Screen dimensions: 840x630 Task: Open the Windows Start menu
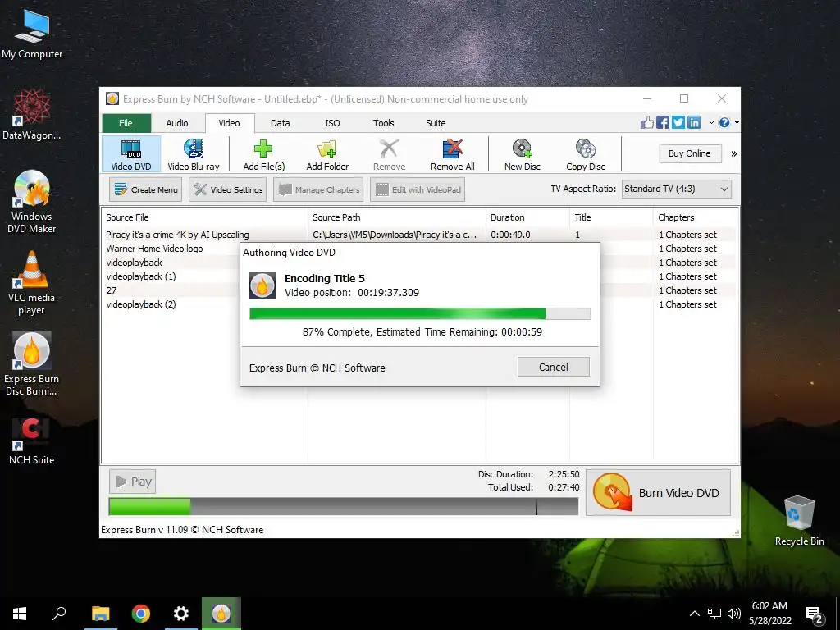20,614
